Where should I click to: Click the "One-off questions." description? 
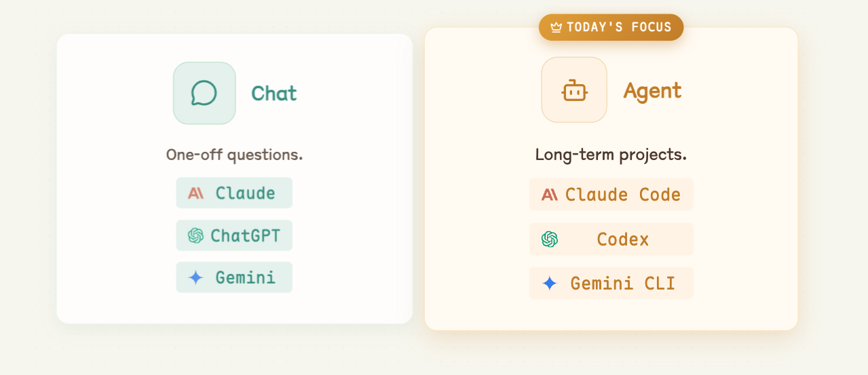pos(234,155)
